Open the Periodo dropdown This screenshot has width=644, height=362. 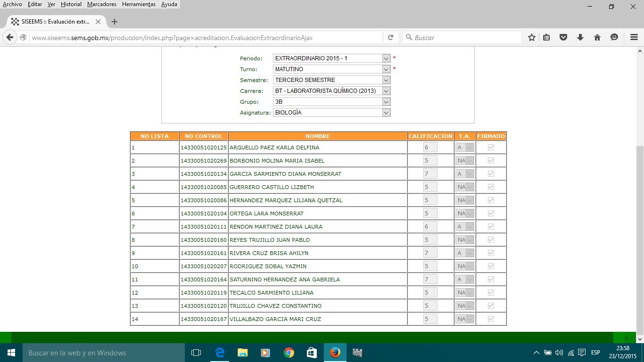(332, 58)
